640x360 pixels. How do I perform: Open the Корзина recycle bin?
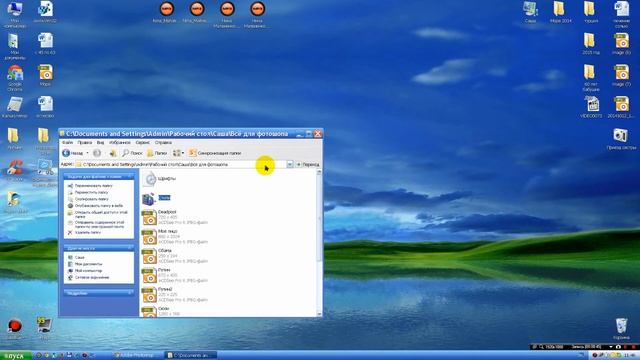[x=621, y=329]
